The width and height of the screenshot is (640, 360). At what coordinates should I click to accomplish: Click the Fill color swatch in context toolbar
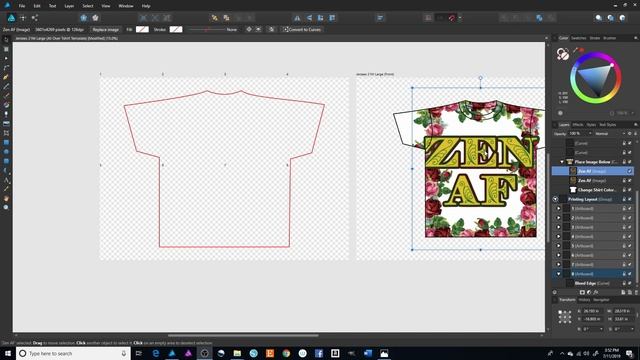coord(142,29)
